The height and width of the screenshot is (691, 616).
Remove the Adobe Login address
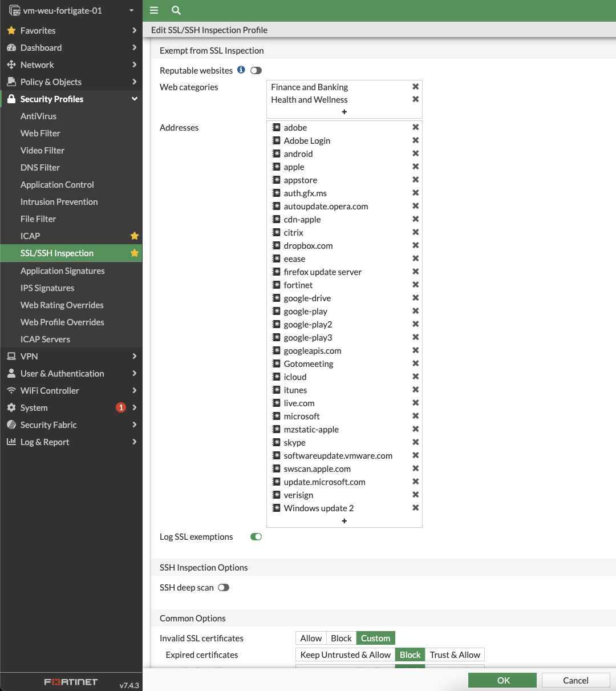[x=416, y=140]
